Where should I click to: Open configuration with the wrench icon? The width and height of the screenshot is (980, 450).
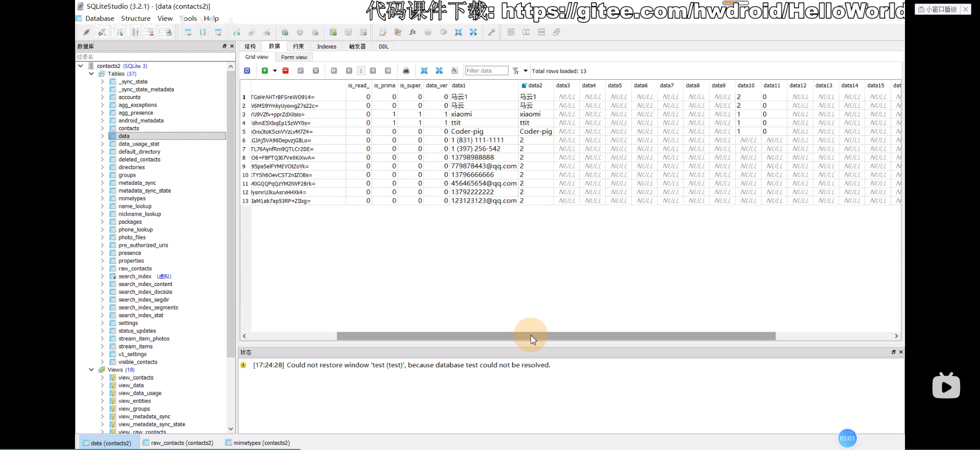click(x=492, y=32)
